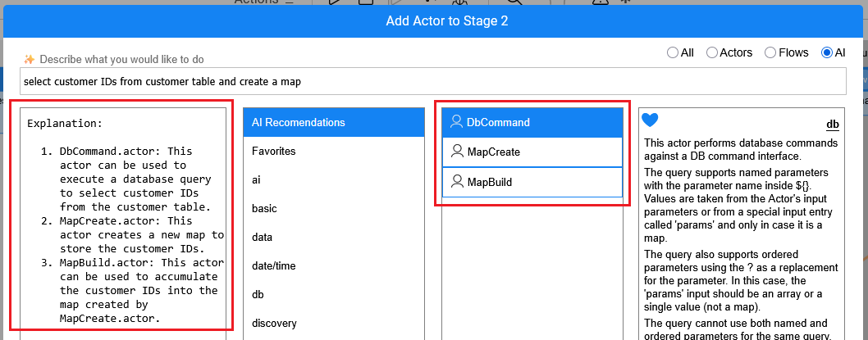Select the date/time actor category

point(274,265)
